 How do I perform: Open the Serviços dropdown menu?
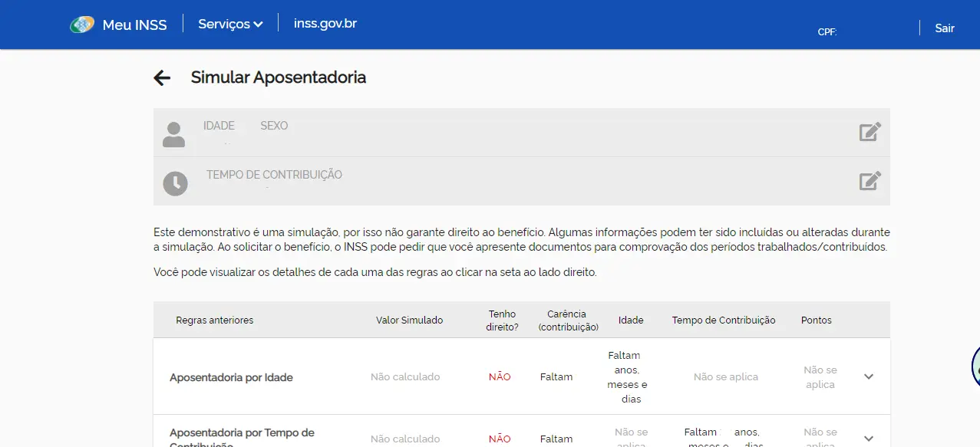tap(230, 24)
